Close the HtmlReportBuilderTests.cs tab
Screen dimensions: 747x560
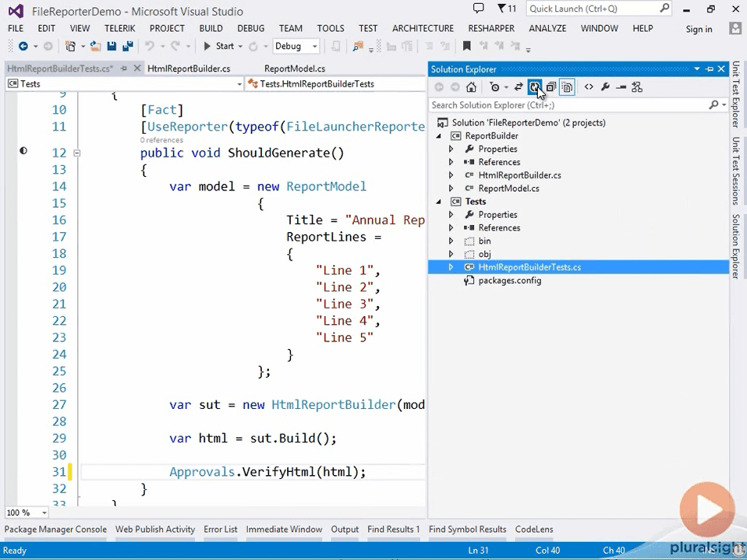[x=137, y=68]
